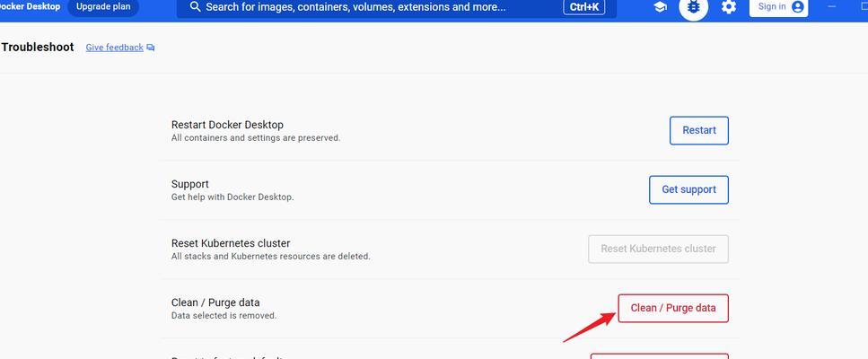This screenshot has width=868, height=359.
Task: Click the Reset Kubernetes cluster row heading
Action: point(231,243)
